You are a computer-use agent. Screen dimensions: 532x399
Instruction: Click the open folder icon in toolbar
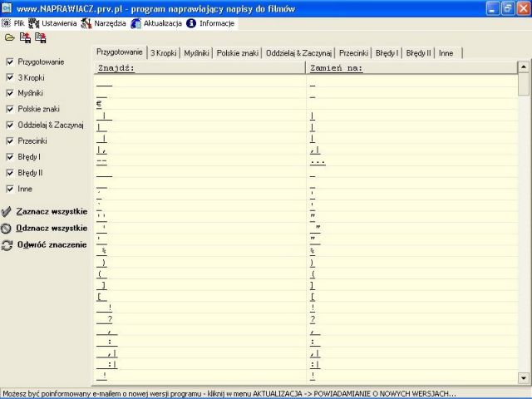(9, 37)
